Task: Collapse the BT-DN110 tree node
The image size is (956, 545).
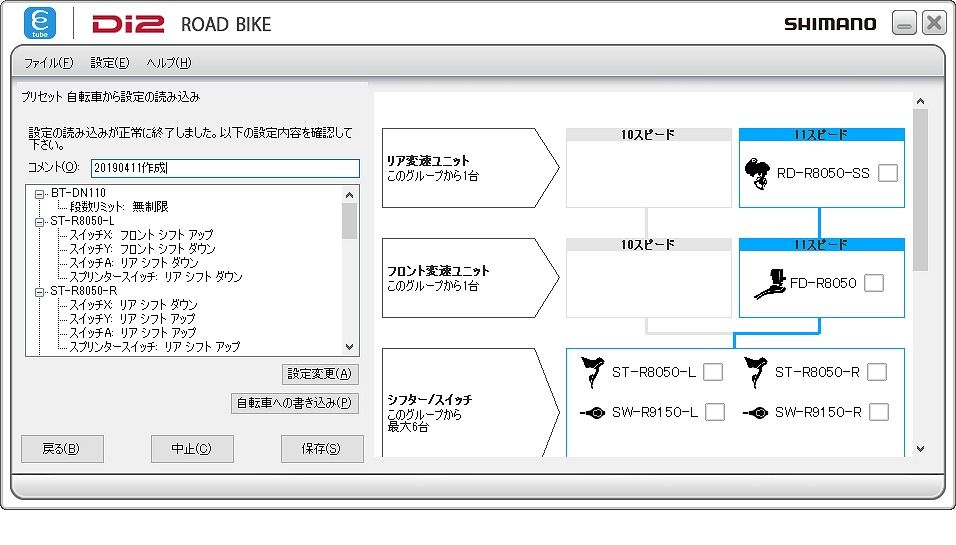Action: tap(40, 194)
